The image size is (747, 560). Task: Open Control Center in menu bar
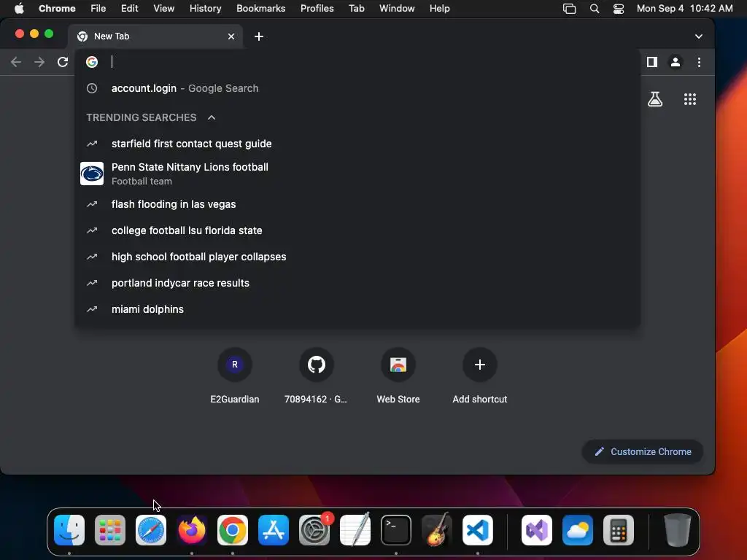619,9
